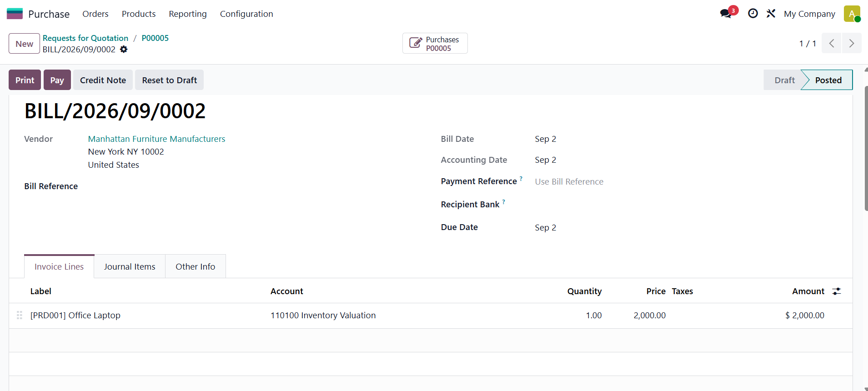Open the My Company switcher
868x391 pixels.
[x=809, y=14]
